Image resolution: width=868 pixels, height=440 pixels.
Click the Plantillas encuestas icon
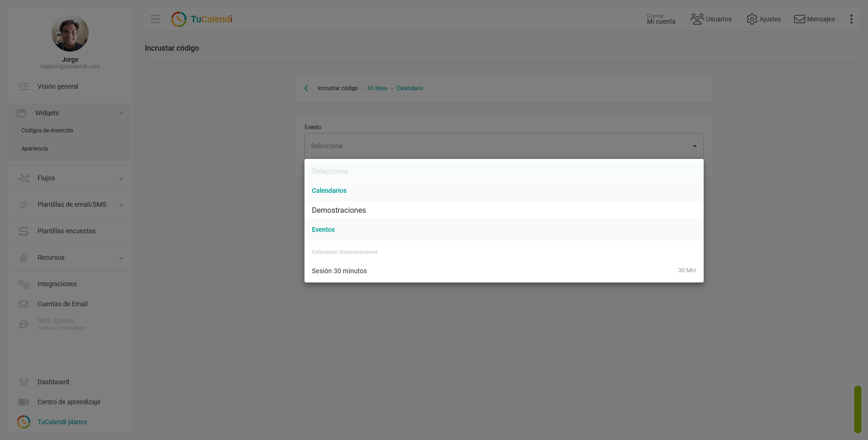click(x=24, y=231)
